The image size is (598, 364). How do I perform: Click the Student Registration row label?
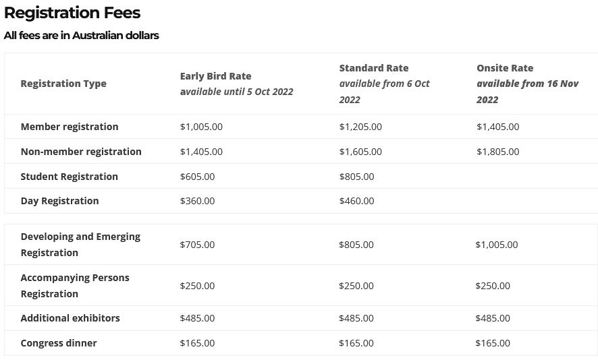[70, 177]
